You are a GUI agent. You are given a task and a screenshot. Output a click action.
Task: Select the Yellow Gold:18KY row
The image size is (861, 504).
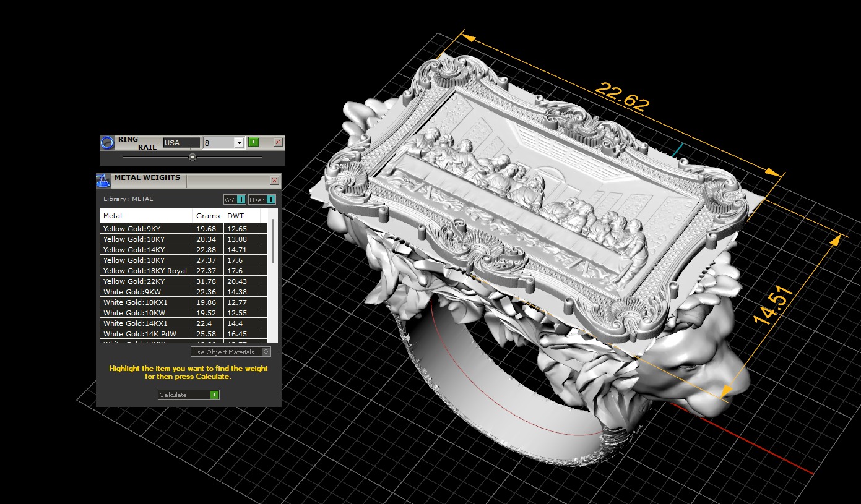click(x=184, y=260)
